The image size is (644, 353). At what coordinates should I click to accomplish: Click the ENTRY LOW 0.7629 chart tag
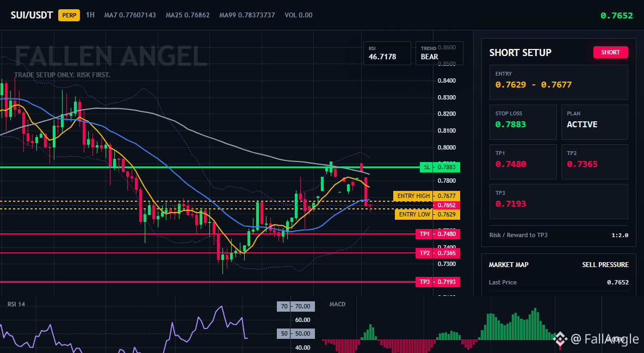(x=428, y=214)
